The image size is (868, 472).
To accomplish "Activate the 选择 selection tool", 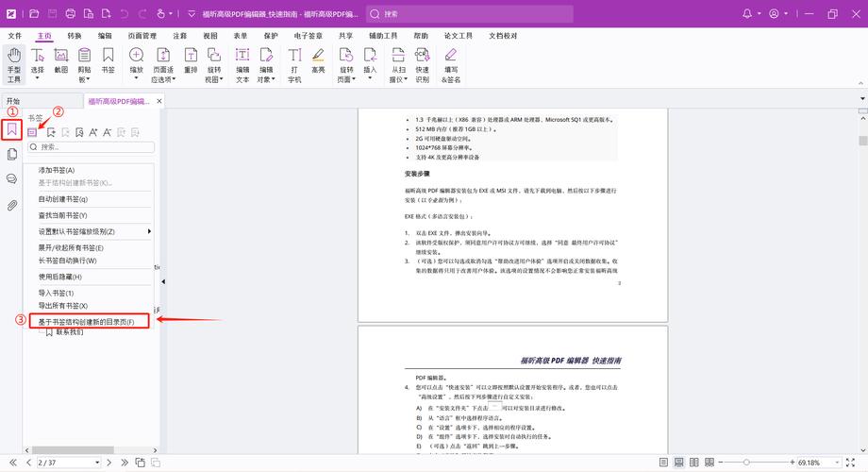I will click(37, 64).
